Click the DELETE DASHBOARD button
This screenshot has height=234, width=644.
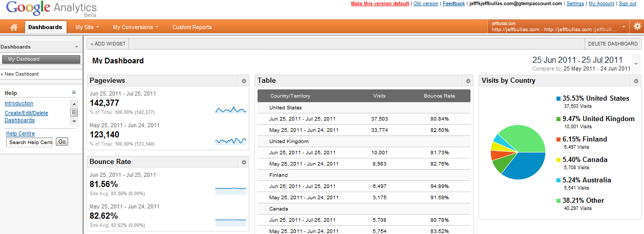[613, 44]
